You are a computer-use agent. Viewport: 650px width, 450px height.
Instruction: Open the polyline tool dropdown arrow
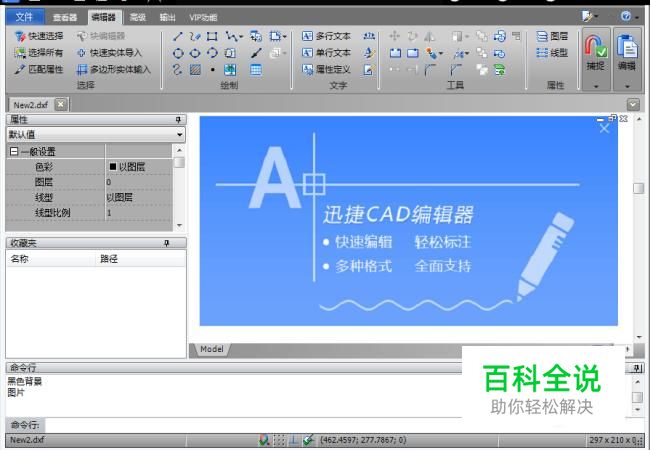pyautogui.click(x=241, y=37)
